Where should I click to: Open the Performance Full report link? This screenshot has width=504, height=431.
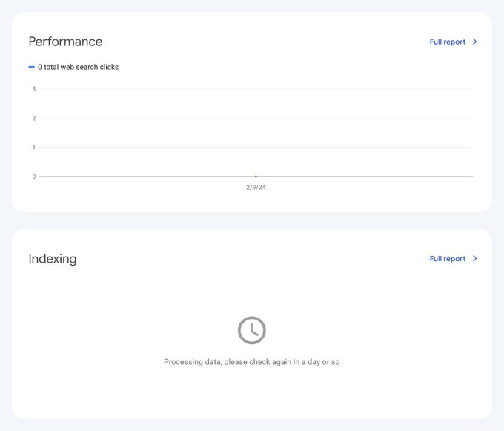tap(448, 42)
